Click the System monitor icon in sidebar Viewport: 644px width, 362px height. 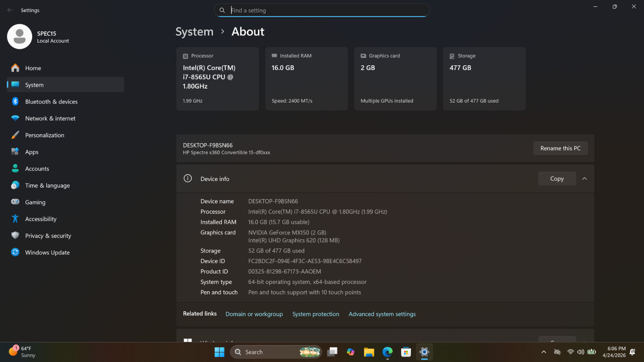[x=15, y=84]
